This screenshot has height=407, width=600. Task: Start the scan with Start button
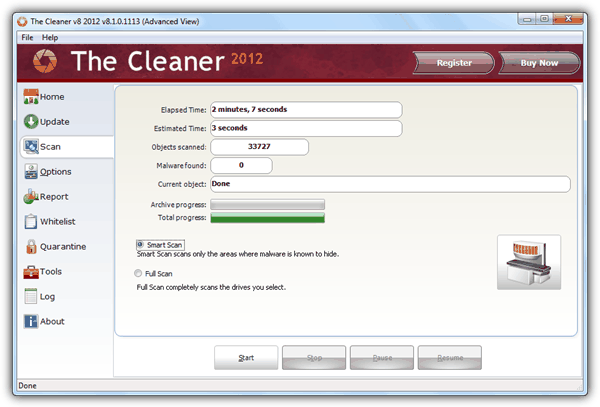click(246, 358)
